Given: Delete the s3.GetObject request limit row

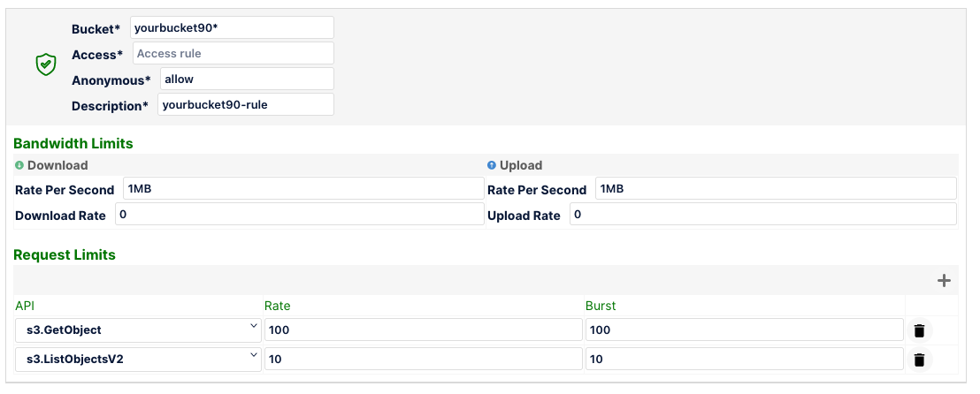Looking at the screenshot, I should click(919, 330).
